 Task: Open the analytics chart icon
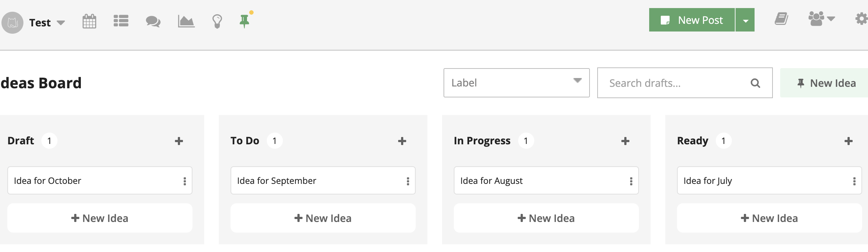[186, 21]
